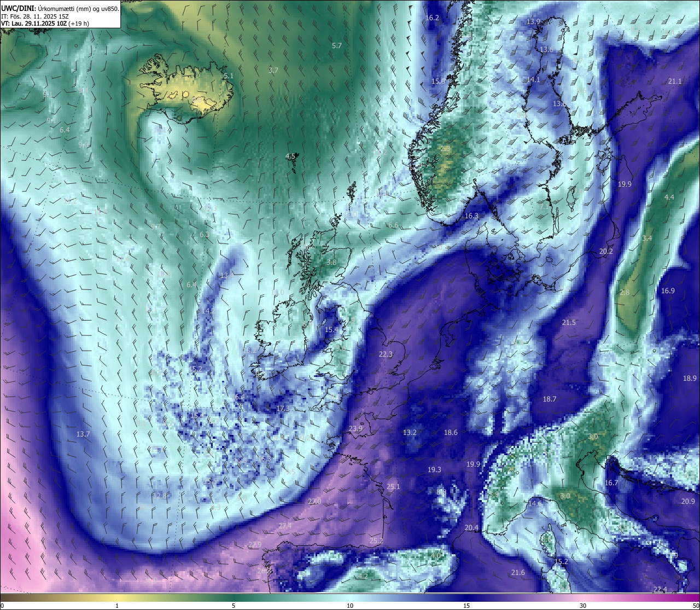Click the map value "5.1" by Iceland
Image resolution: width=700 pixels, height=610 pixels.
click(229, 76)
